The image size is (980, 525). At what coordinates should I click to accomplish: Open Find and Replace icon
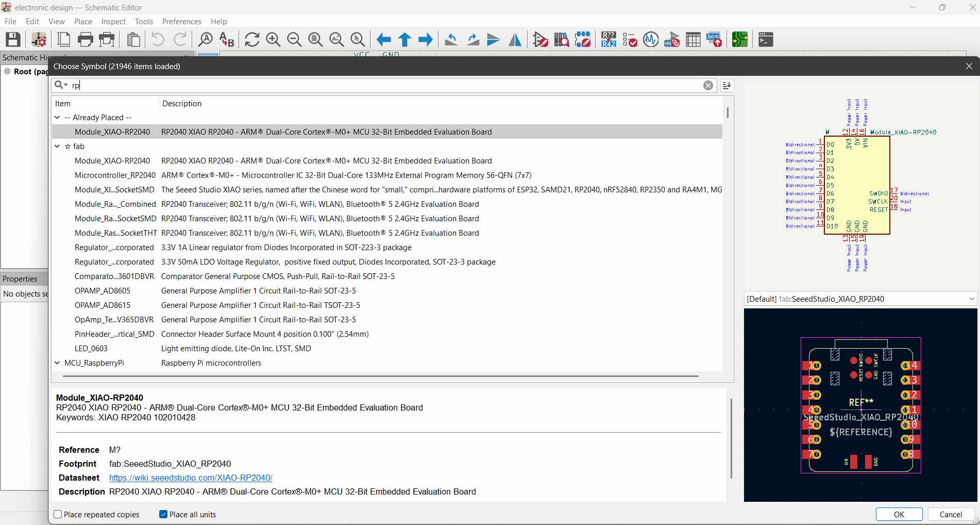pos(227,40)
